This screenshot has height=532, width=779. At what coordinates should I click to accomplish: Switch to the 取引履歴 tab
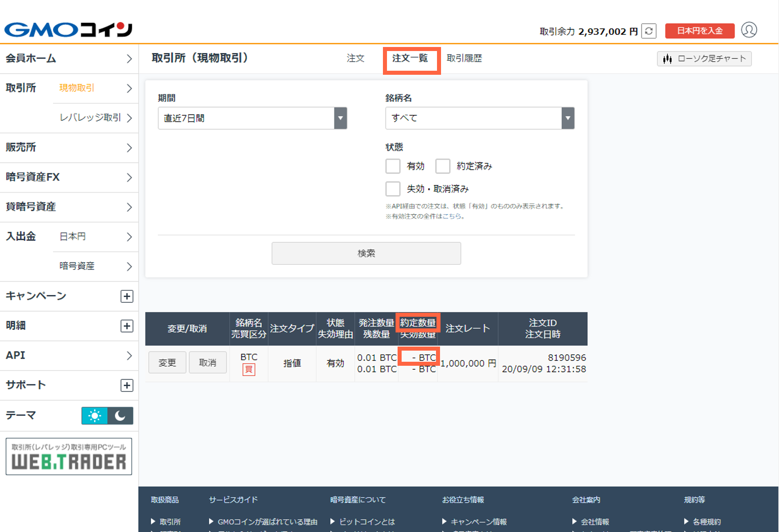click(464, 58)
